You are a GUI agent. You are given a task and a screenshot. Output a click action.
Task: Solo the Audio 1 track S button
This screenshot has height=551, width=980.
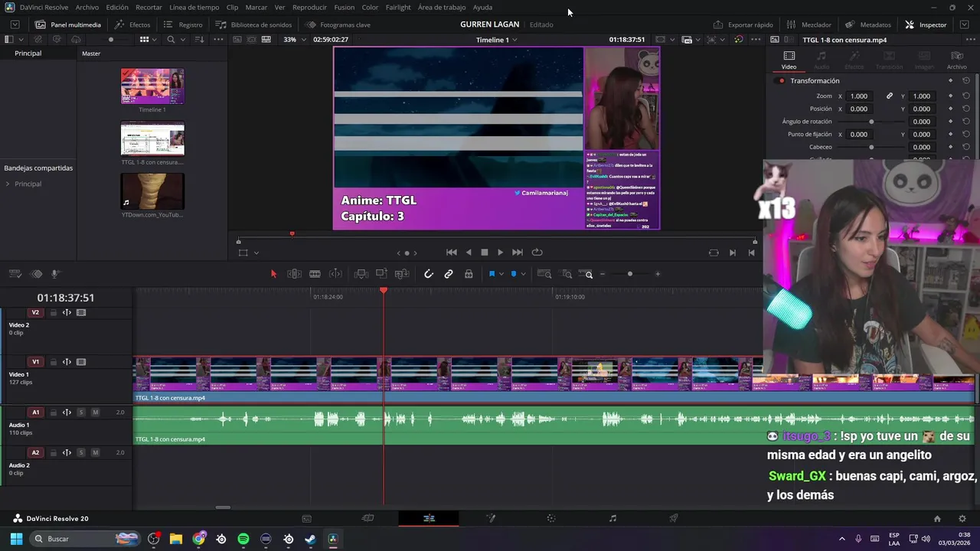tap(80, 412)
